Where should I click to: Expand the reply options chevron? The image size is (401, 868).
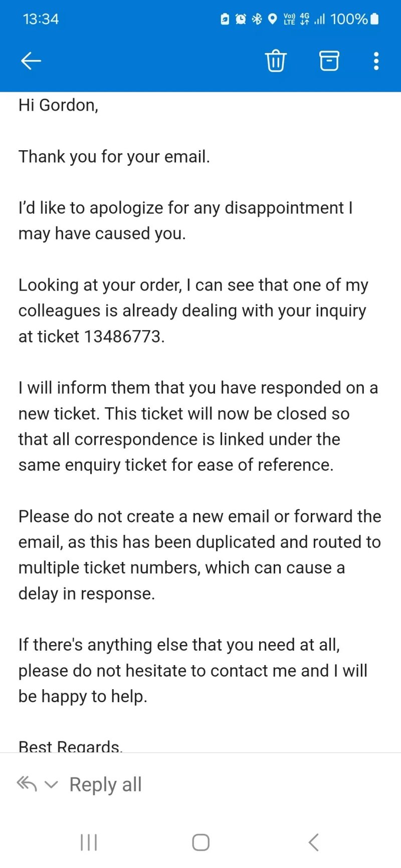point(51,784)
